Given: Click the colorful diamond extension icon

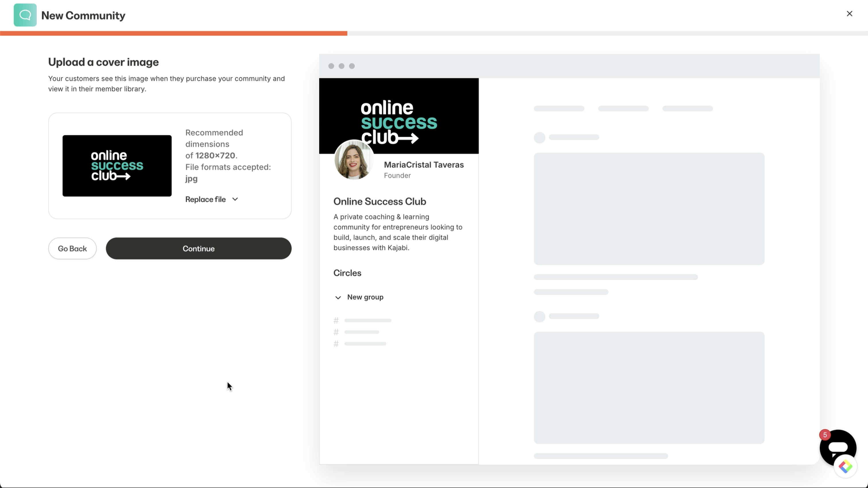Looking at the screenshot, I should click(x=845, y=467).
